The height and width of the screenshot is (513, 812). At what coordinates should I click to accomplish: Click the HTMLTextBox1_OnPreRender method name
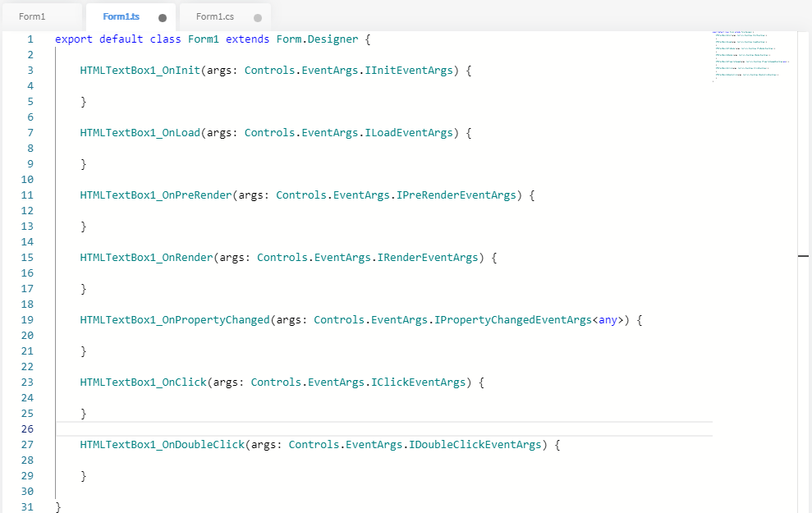[155, 195]
